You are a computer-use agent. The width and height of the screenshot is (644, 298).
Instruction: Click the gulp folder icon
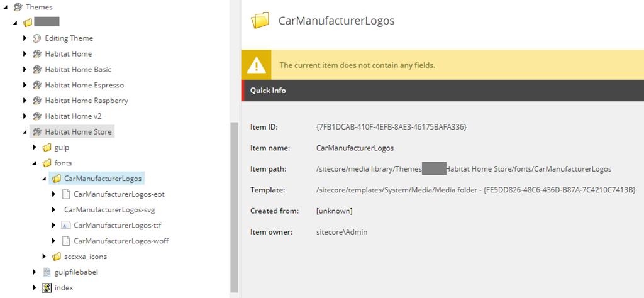[47, 148]
